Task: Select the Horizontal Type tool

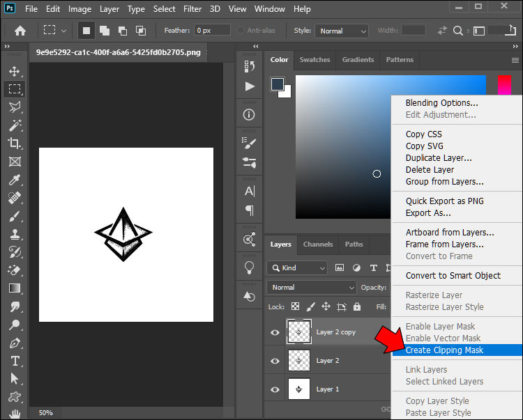Action: (15, 361)
